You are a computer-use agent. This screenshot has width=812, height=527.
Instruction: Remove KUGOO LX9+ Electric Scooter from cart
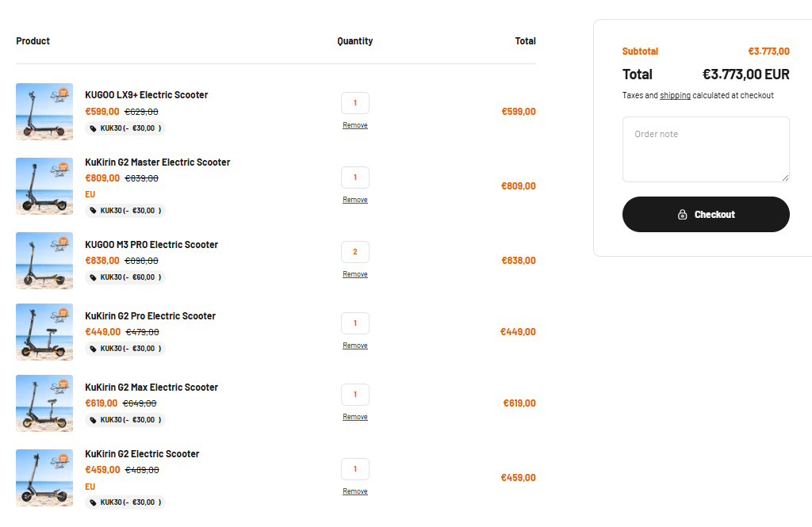click(355, 125)
